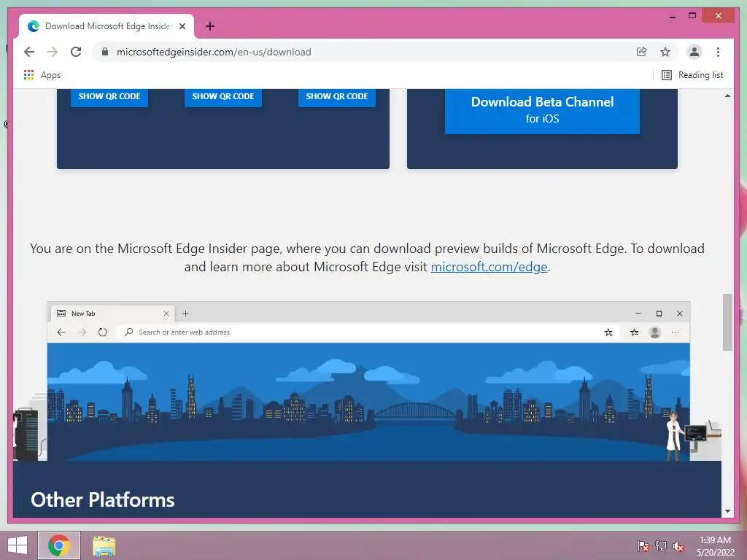The width and height of the screenshot is (747, 560).
Task: Click the vertical scrollbar thumb
Action: [x=727, y=322]
